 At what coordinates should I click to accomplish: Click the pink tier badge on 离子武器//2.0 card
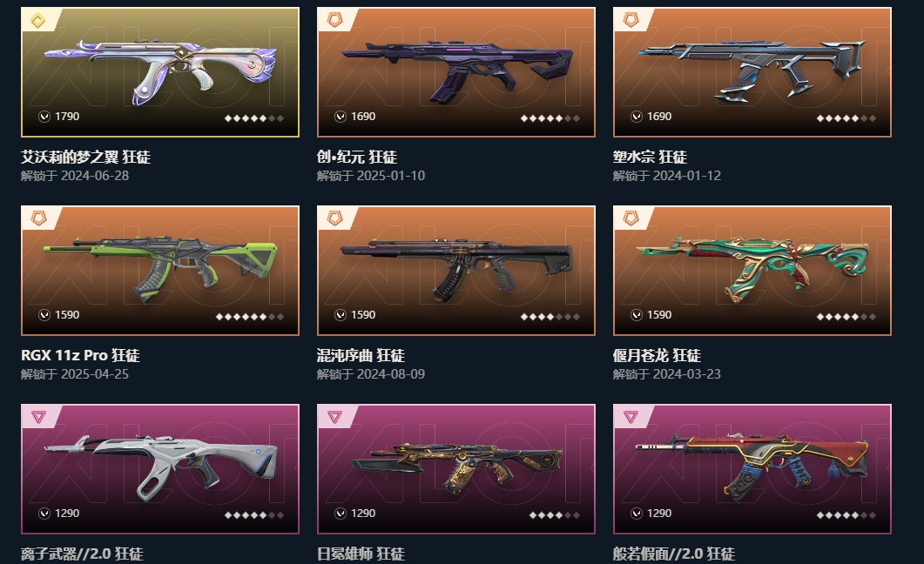38,418
